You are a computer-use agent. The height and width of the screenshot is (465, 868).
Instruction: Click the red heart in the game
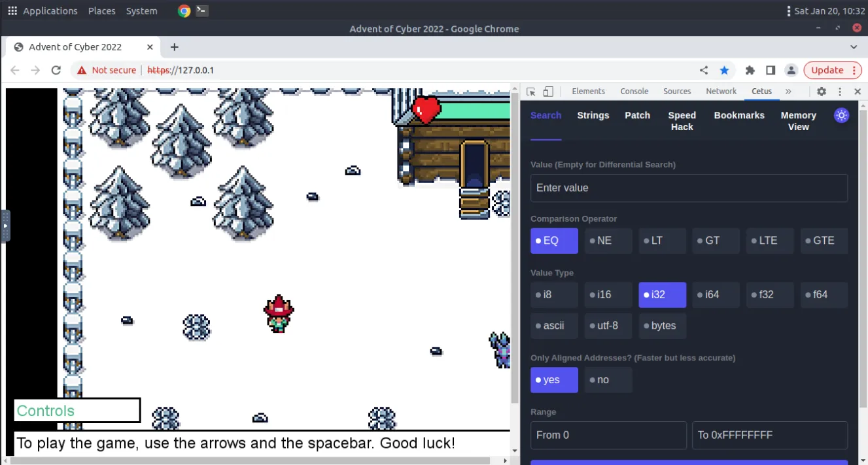click(x=426, y=109)
